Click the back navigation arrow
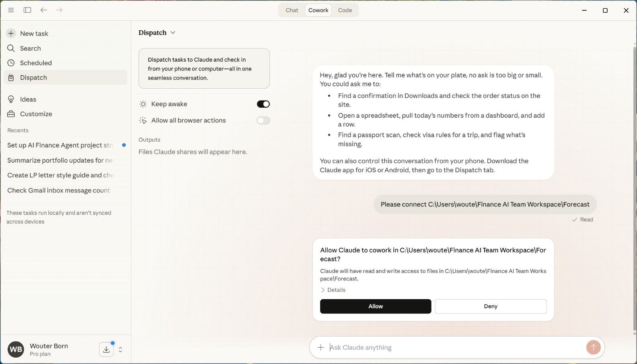Image resolution: width=637 pixels, height=364 pixels. point(44,10)
